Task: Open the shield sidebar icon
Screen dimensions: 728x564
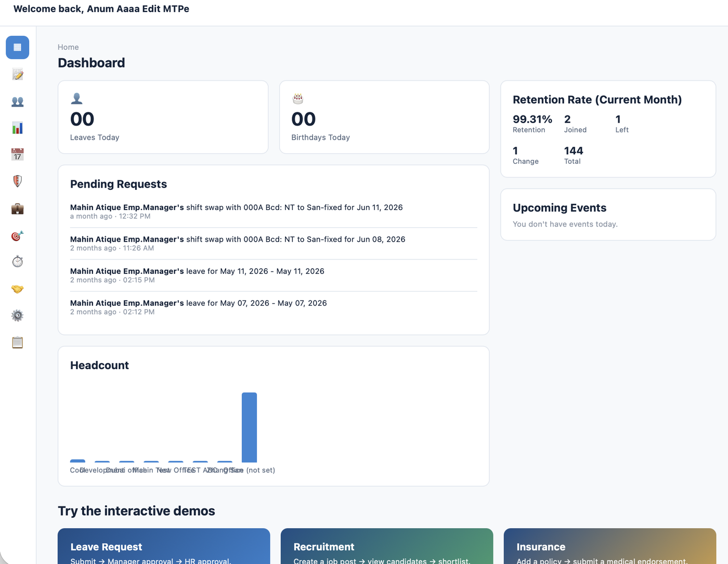Action: [17, 181]
